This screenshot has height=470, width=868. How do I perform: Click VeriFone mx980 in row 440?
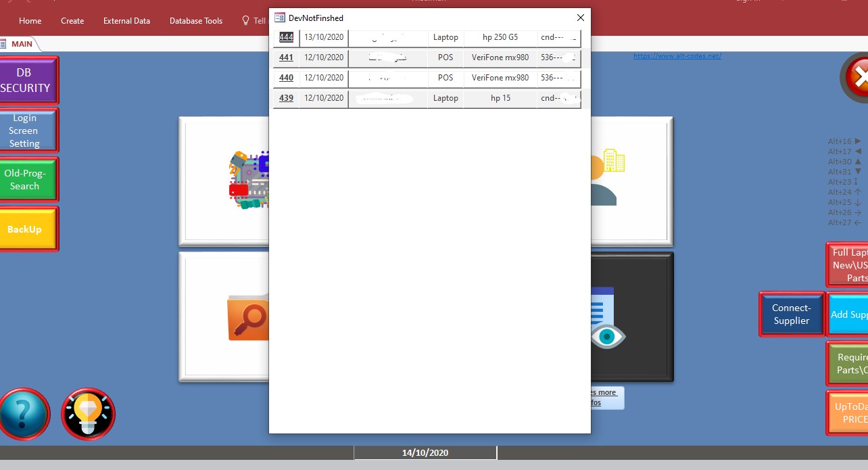500,78
